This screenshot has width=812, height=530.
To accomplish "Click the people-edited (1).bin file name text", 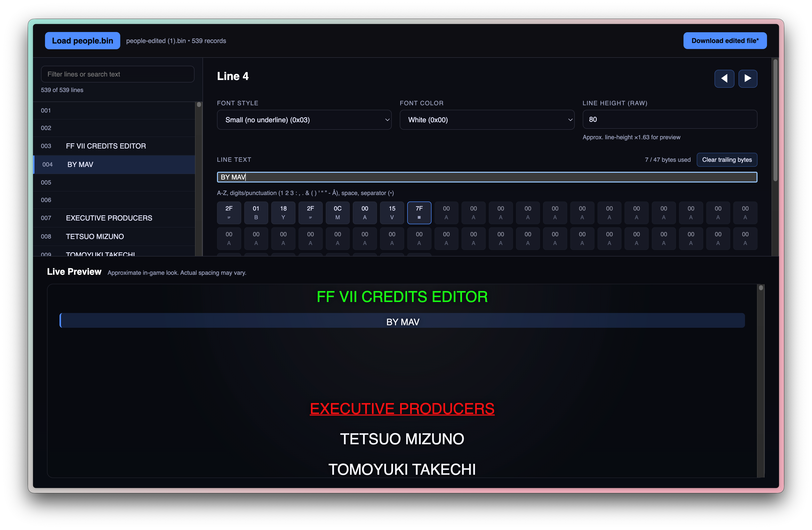I will [156, 41].
